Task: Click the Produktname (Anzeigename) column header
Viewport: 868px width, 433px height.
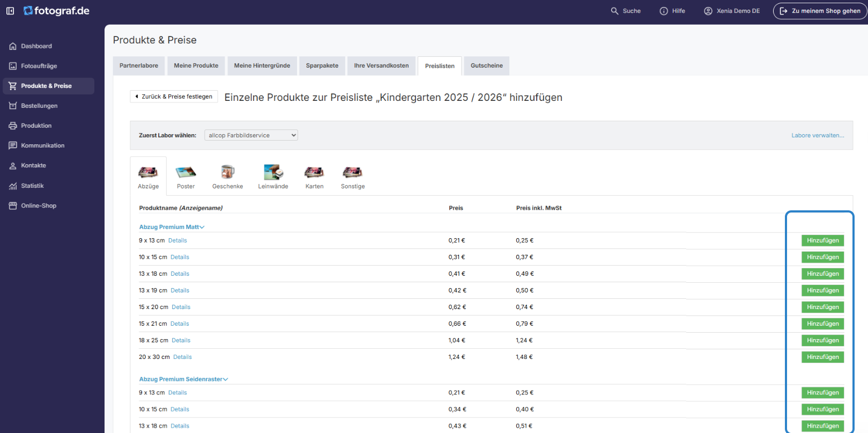Action: (181, 208)
